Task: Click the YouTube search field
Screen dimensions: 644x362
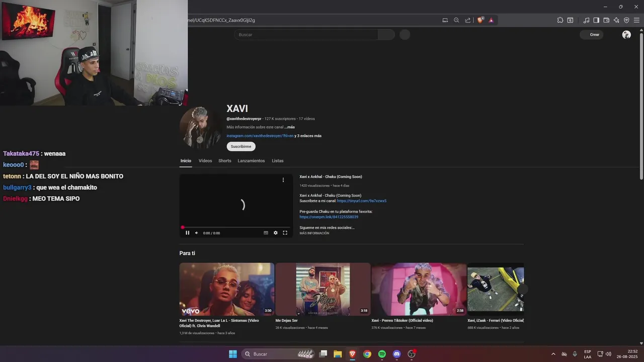Action: tap(306, 35)
